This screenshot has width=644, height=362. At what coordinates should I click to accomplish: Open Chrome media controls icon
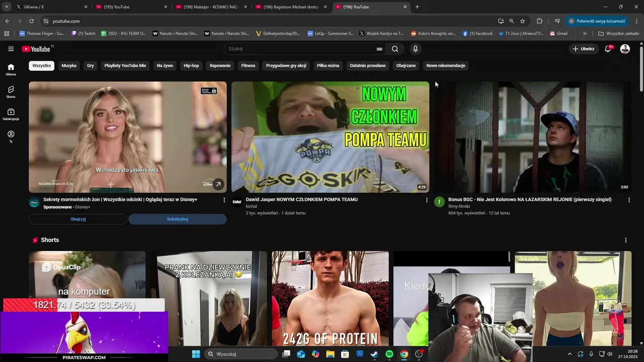(557, 21)
